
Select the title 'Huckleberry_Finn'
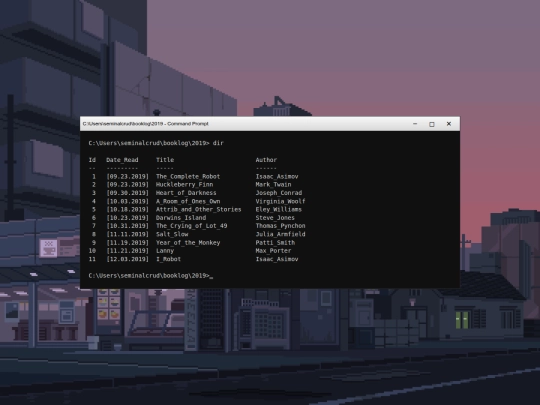[x=184, y=185]
